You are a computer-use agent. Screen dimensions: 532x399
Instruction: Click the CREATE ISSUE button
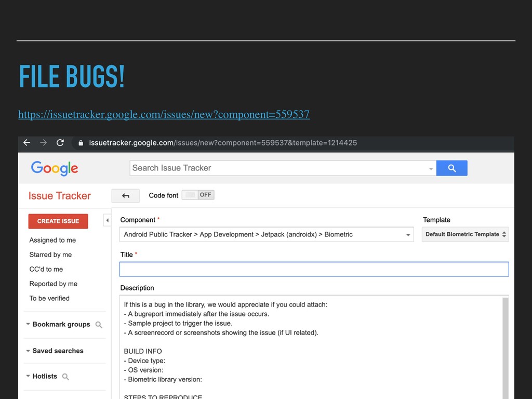58,221
